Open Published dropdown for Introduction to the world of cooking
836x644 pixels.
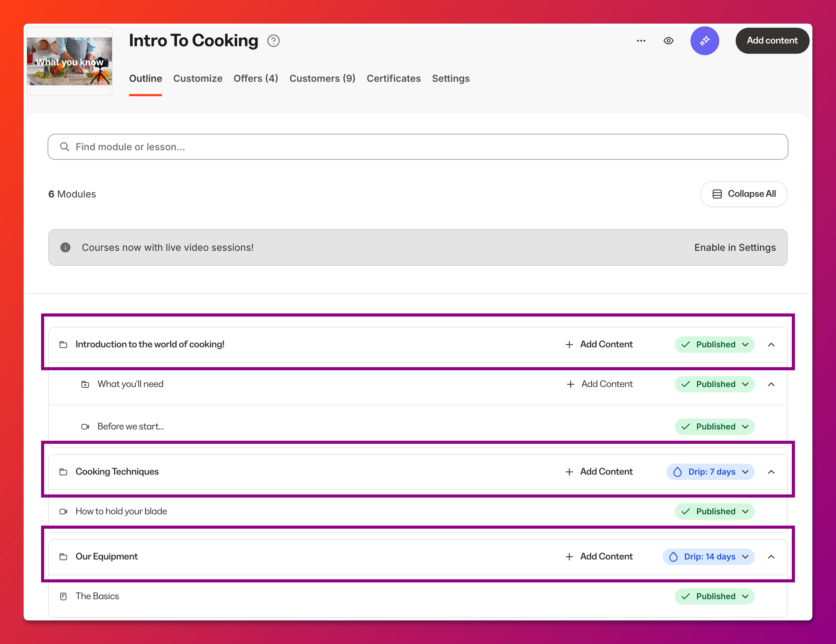click(x=714, y=344)
